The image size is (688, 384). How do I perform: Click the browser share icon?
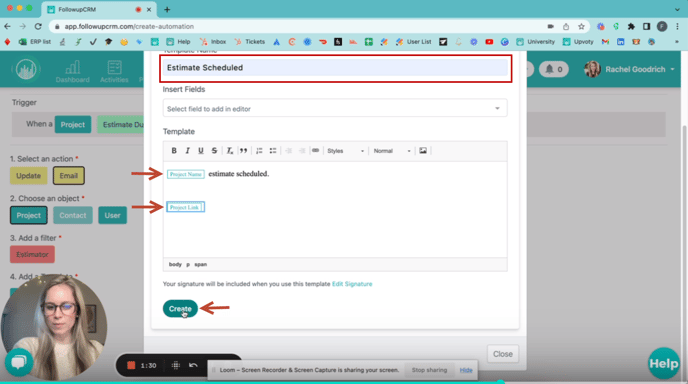coord(566,26)
